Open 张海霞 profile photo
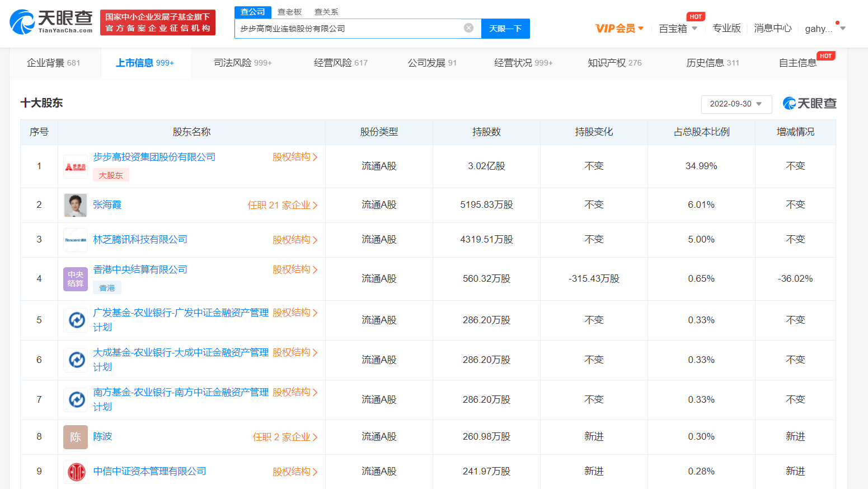 tap(76, 205)
